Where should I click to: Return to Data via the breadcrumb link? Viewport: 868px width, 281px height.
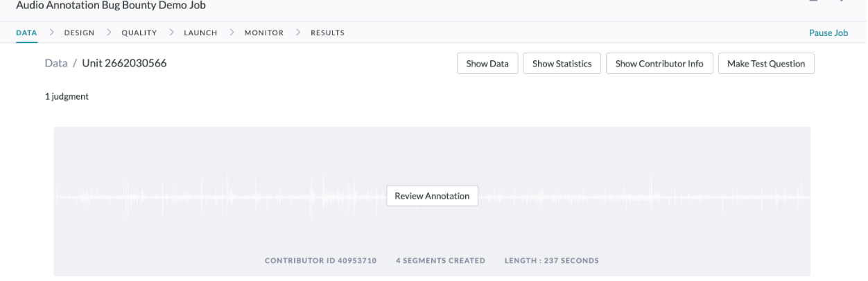point(56,63)
